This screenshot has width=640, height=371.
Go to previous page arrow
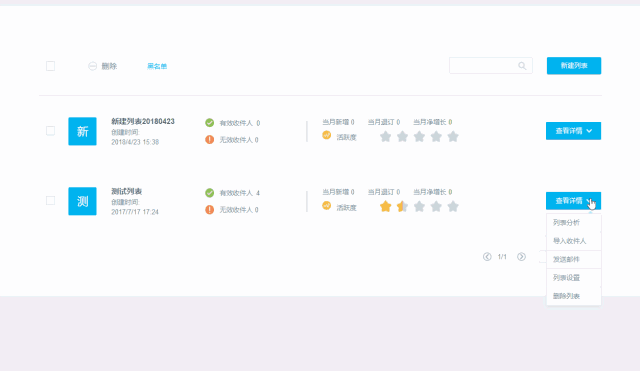coord(487,257)
